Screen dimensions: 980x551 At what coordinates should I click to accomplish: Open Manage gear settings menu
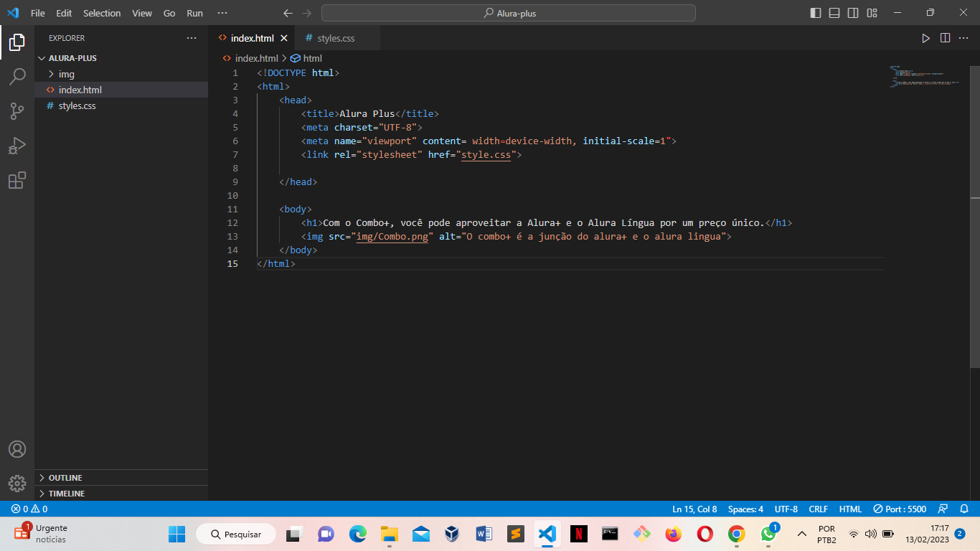click(x=17, y=484)
